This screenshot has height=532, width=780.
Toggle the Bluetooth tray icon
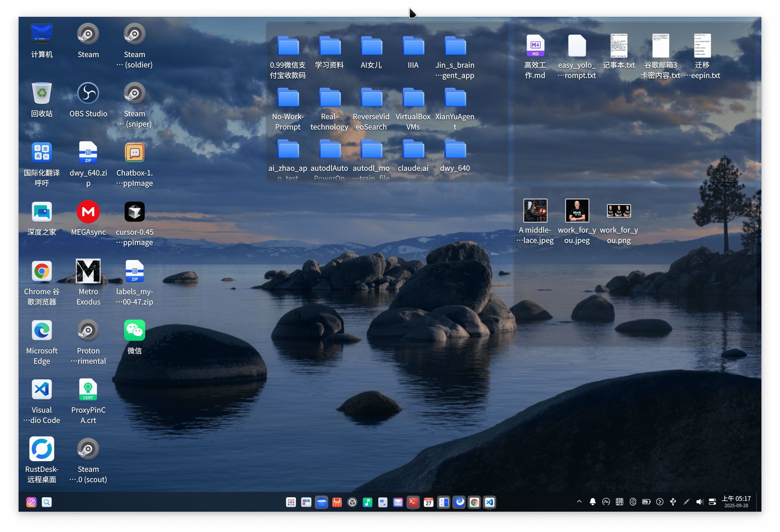tap(633, 502)
